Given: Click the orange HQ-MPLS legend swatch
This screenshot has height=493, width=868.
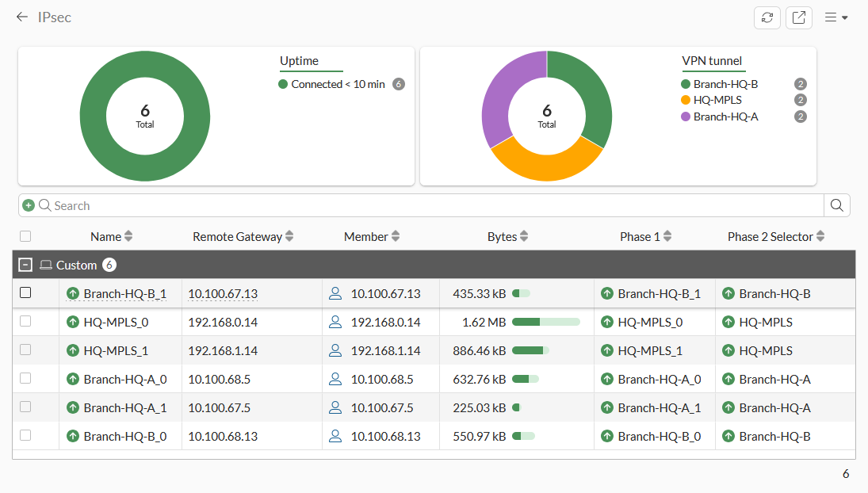Looking at the screenshot, I should tap(686, 100).
